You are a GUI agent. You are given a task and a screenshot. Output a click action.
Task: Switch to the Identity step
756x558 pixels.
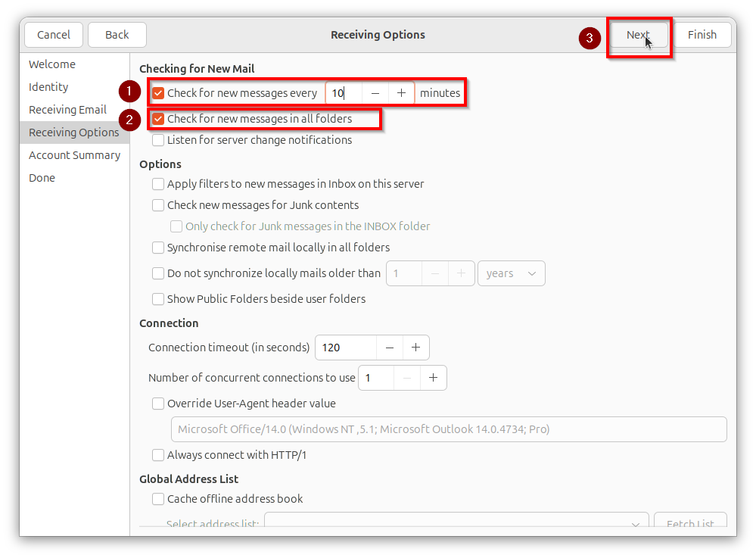coord(48,86)
